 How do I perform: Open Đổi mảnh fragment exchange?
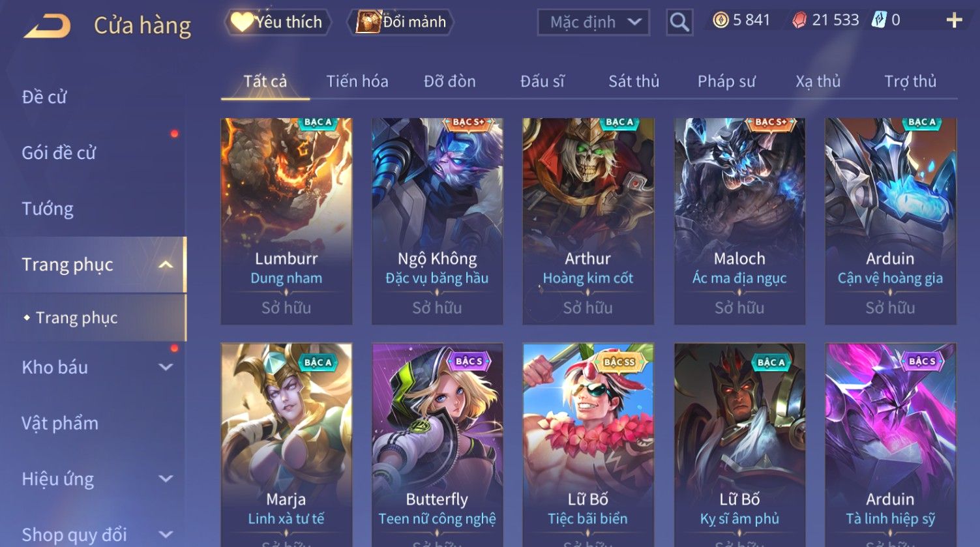400,22
